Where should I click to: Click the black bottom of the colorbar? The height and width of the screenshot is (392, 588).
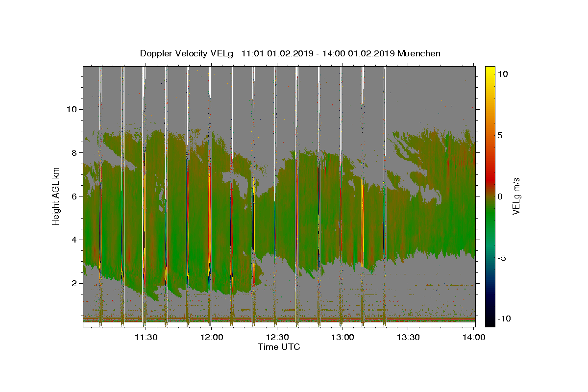click(490, 322)
